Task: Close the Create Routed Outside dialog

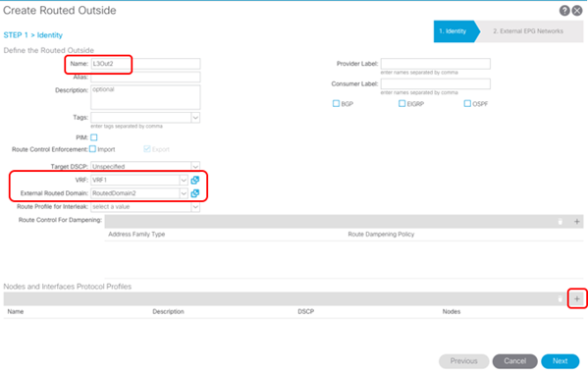Action: pos(577,11)
